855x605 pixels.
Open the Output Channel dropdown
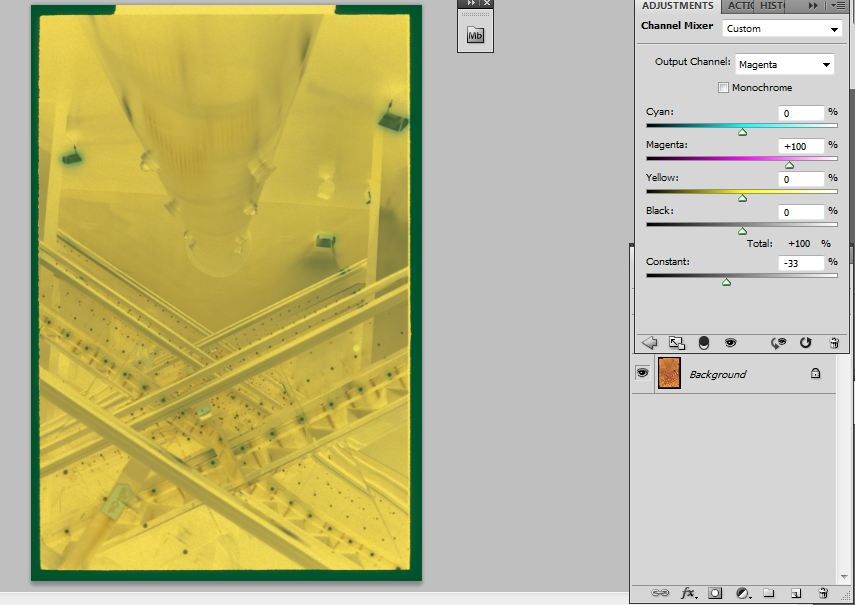tap(785, 65)
